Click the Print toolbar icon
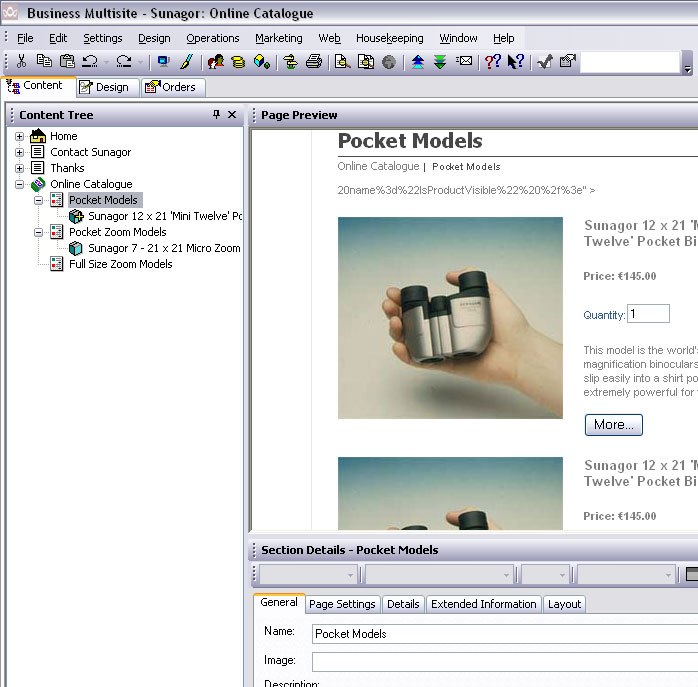The width and height of the screenshot is (698, 687). click(314, 62)
